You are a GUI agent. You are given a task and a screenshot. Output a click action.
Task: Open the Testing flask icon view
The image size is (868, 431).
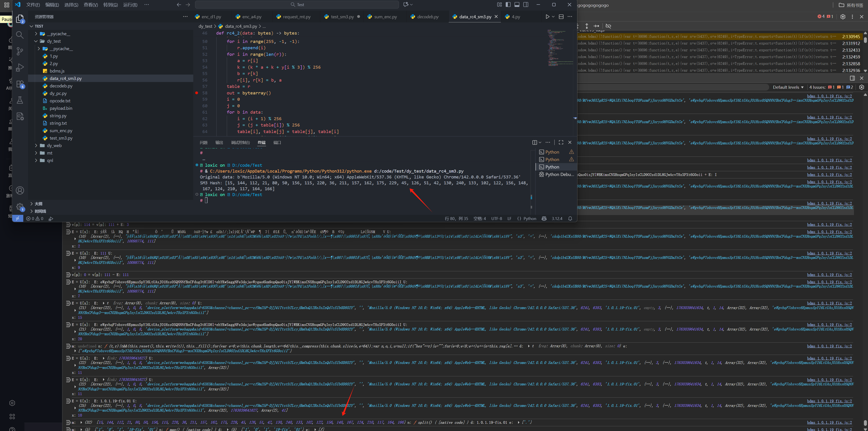coord(20,100)
